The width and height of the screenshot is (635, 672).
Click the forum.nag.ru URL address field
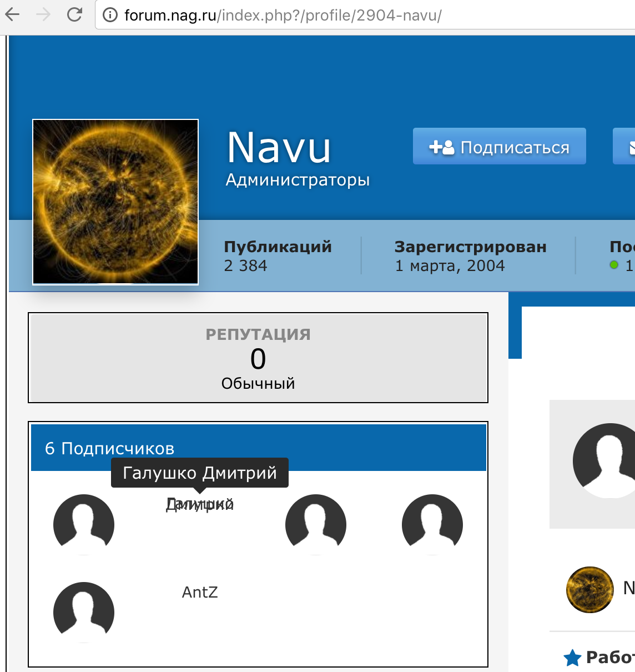[366, 15]
